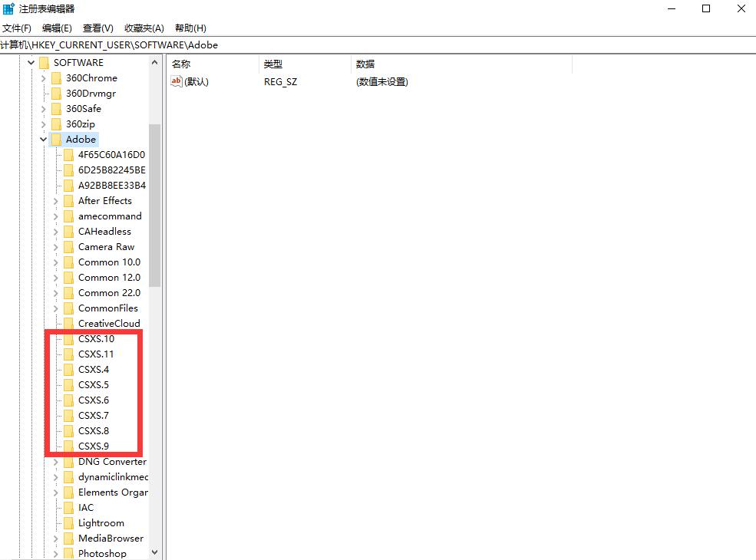The width and height of the screenshot is (756, 560).
Task: Click the down arrow of the tree scrollbar
Action: (155, 552)
